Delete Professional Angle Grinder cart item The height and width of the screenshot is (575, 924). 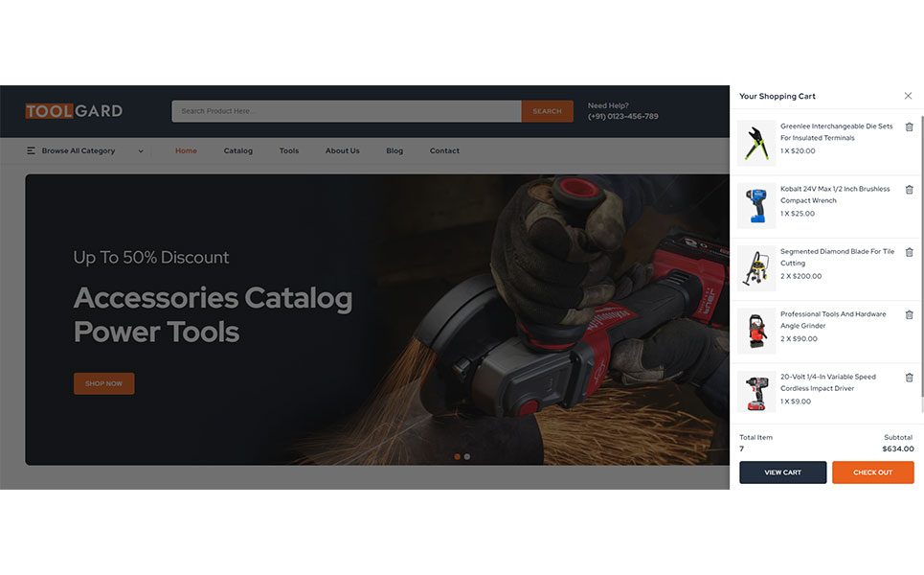[x=909, y=314]
